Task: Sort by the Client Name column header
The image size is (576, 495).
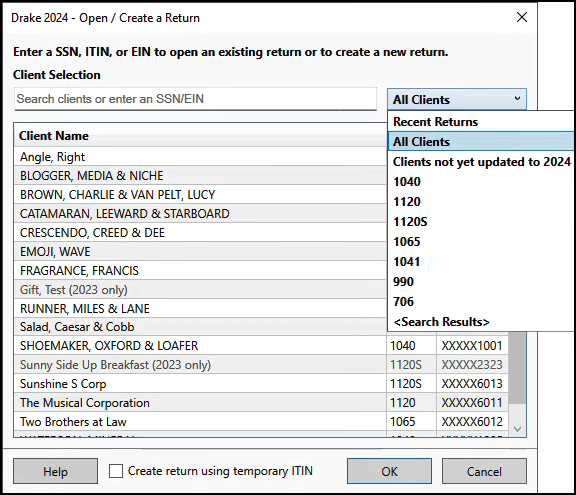Action: 200,136
